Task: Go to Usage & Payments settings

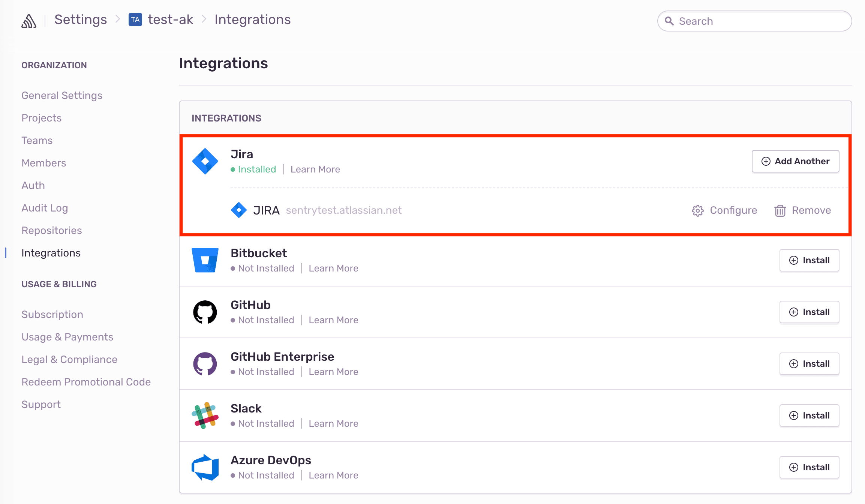Action: (x=67, y=337)
